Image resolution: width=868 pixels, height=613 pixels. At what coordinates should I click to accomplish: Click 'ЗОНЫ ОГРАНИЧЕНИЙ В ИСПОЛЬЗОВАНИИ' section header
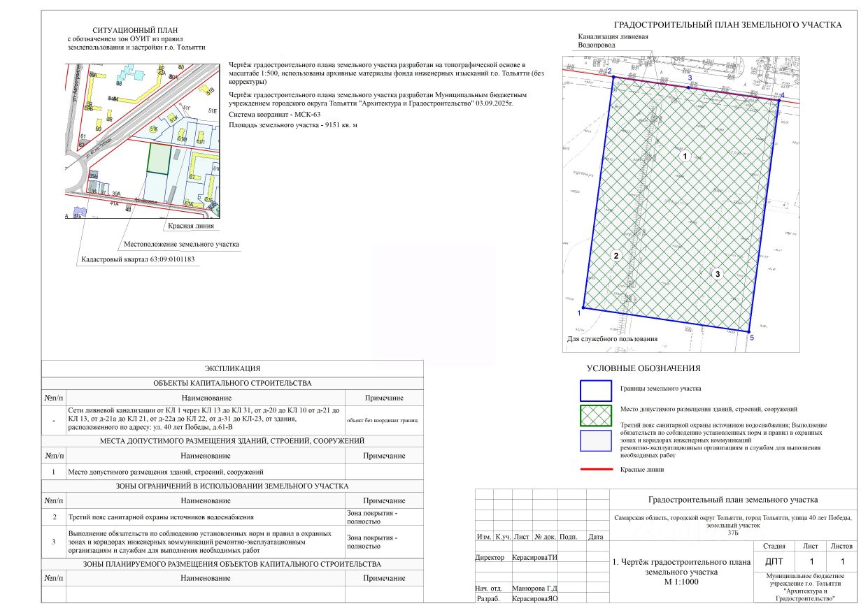233,486
